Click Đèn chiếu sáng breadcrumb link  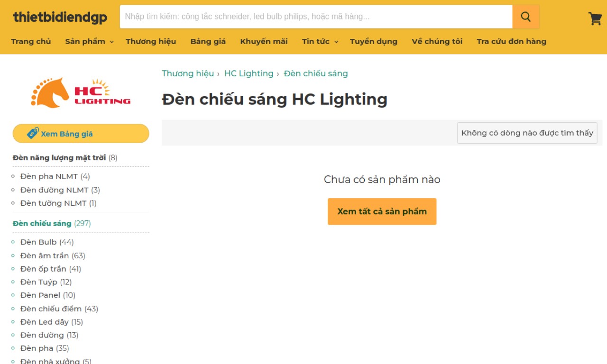(x=316, y=73)
